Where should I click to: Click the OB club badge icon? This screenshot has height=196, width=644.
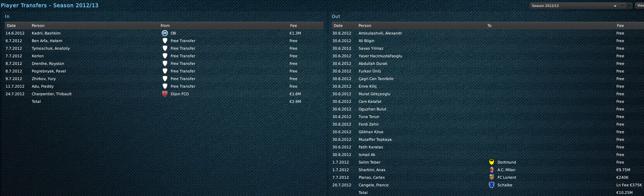coord(165,33)
